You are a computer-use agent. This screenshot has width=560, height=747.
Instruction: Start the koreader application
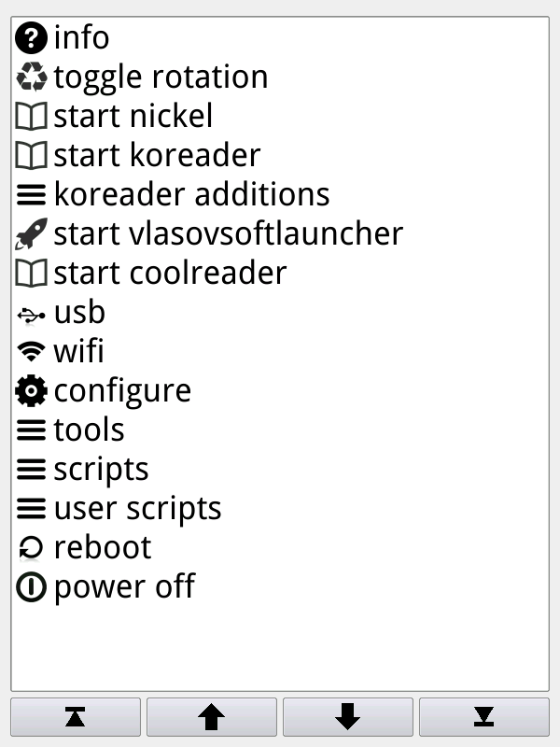(156, 156)
